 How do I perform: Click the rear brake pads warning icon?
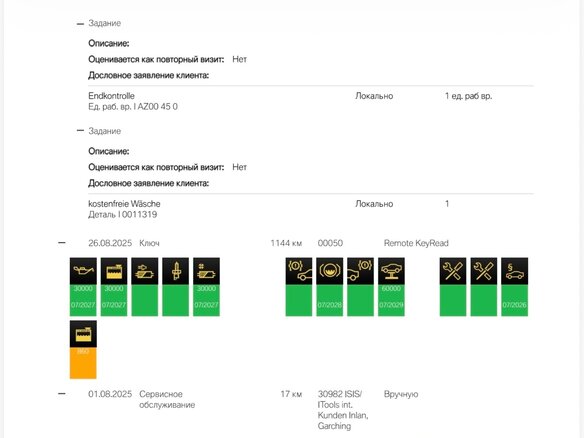(x=361, y=271)
